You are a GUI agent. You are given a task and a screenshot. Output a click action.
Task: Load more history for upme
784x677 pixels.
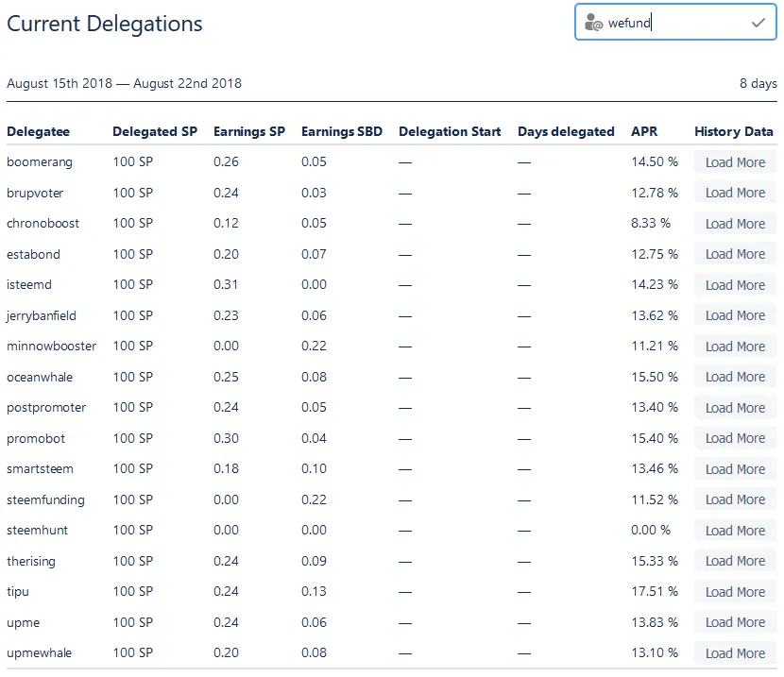[735, 623]
